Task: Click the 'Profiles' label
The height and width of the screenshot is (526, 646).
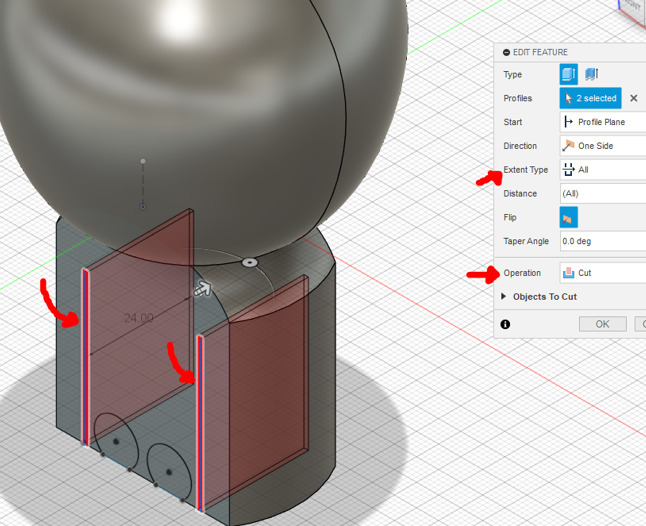Action: click(517, 98)
